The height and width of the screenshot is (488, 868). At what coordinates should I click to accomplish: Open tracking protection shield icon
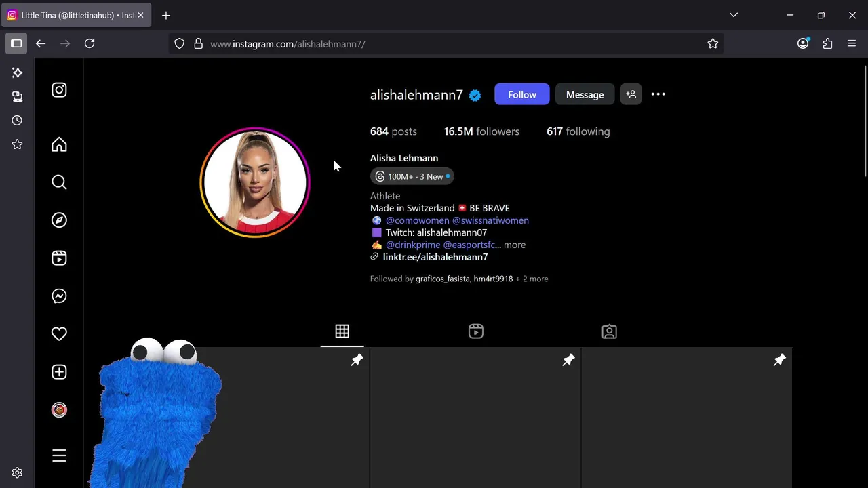[x=179, y=43]
